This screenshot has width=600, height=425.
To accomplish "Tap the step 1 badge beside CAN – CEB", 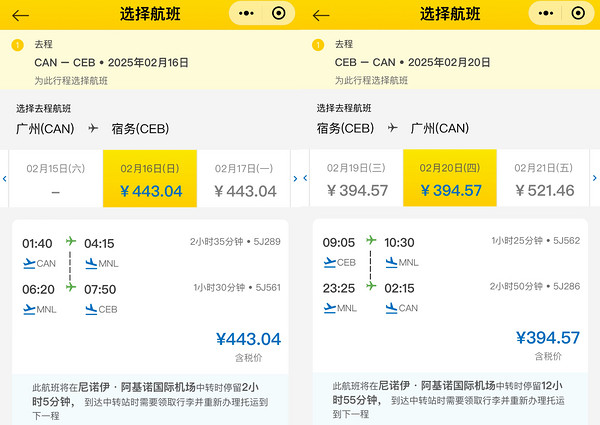I will (x=17, y=45).
